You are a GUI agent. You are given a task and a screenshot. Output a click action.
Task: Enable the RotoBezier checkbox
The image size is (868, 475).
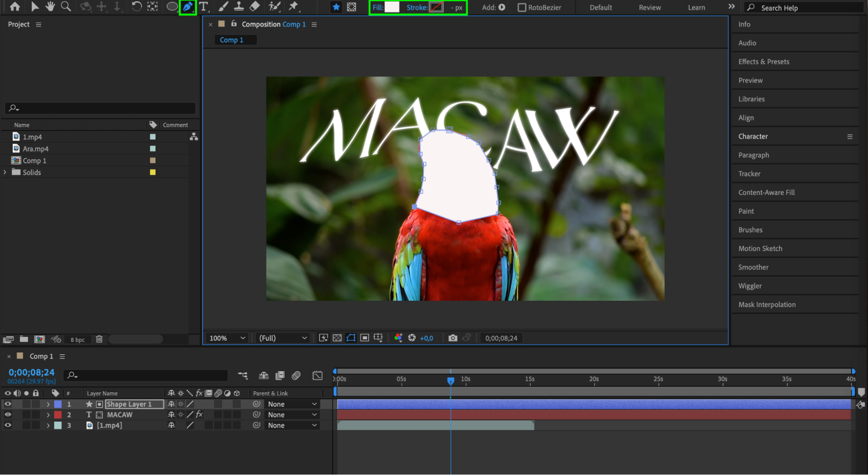[522, 7]
